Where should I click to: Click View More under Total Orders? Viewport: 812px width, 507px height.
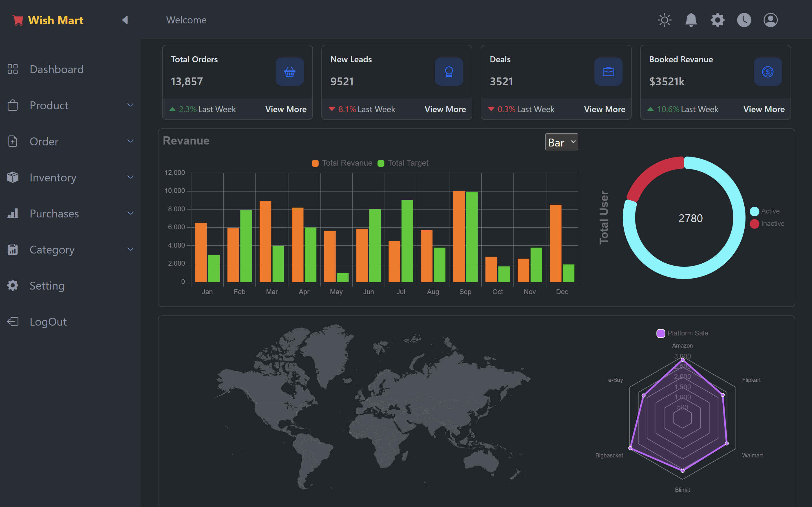click(x=286, y=109)
